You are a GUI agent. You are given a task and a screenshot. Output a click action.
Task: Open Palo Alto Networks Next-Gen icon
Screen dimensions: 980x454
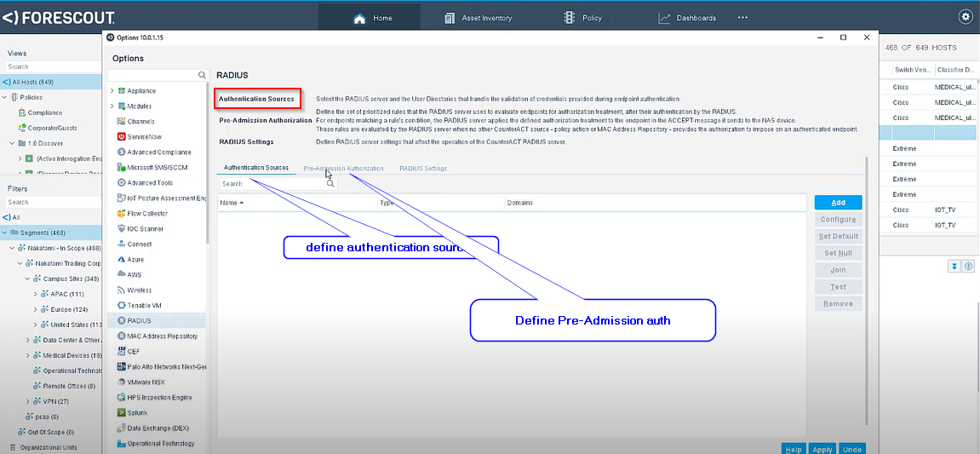point(121,366)
